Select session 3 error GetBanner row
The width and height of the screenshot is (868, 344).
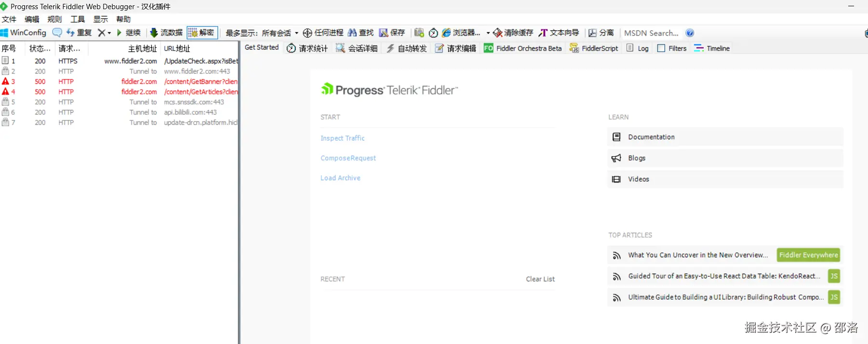119,81
